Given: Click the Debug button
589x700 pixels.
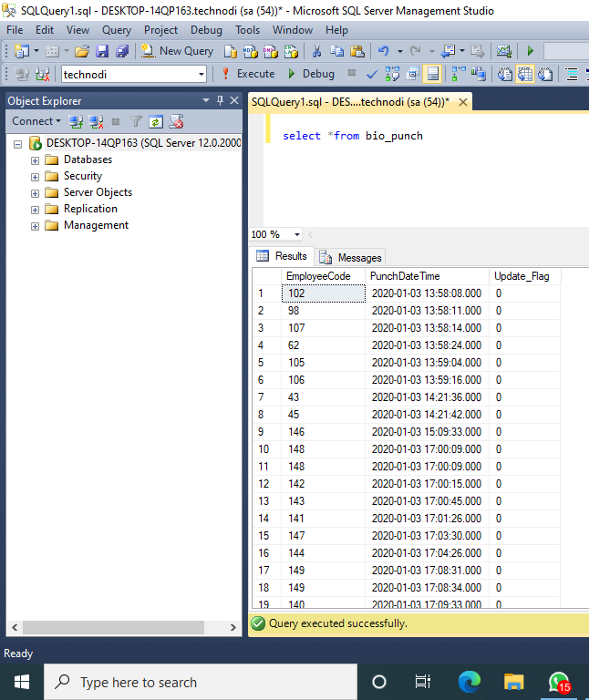Looking at the screenshot, I should pos(311,74).
